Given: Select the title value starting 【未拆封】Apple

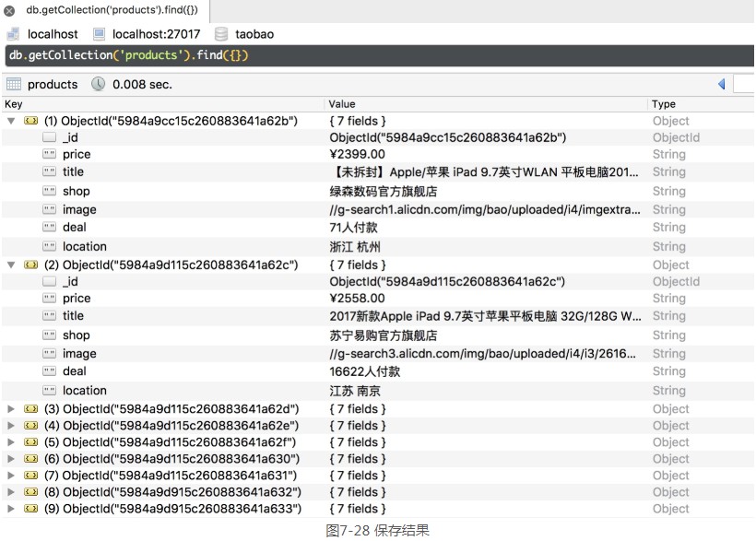Looking at the screenshot, I should click(x=484, y=172).
